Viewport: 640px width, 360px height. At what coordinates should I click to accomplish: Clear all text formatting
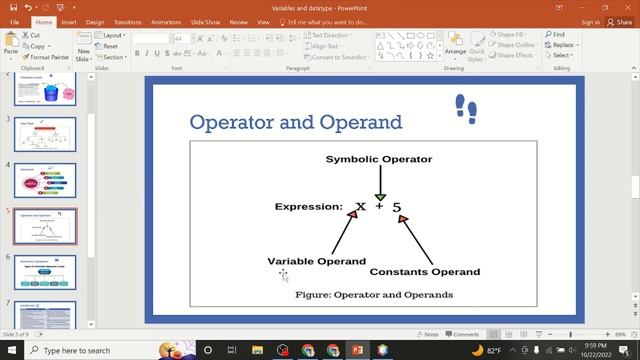point(224,39)
